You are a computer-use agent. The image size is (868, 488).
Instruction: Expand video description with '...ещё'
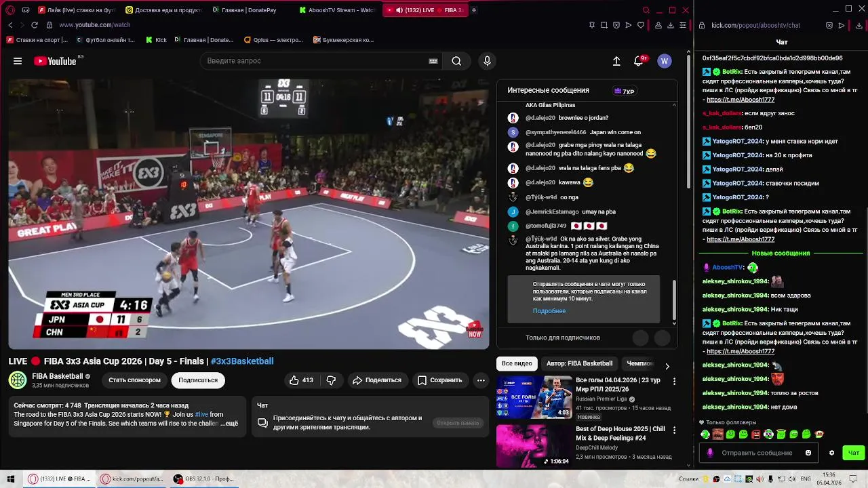(229, 424)
